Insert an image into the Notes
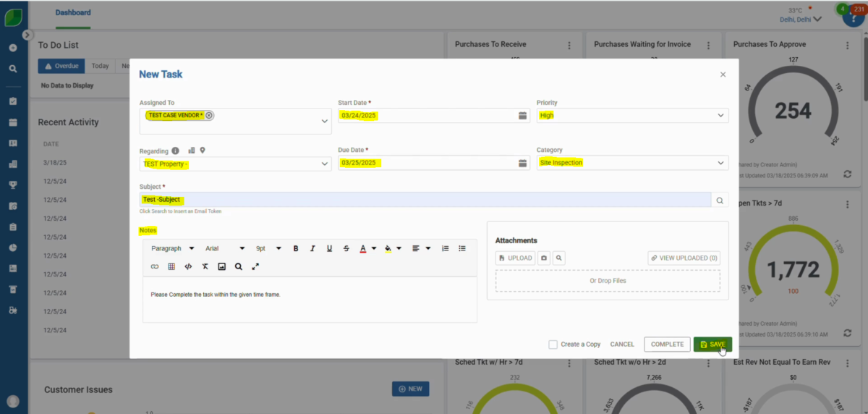Image resolution: width=868 pixels, height=414 pixels. pos(221,266)
